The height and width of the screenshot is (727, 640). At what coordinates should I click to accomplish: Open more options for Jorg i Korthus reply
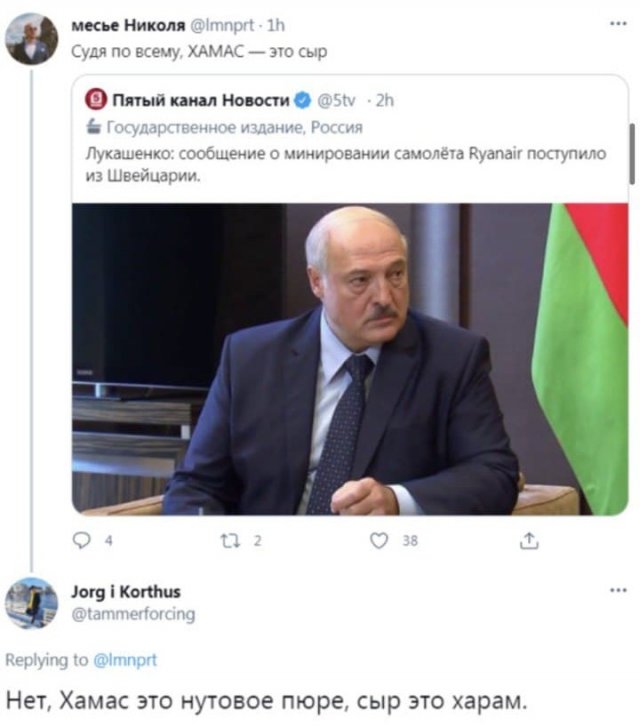(617, 590)
